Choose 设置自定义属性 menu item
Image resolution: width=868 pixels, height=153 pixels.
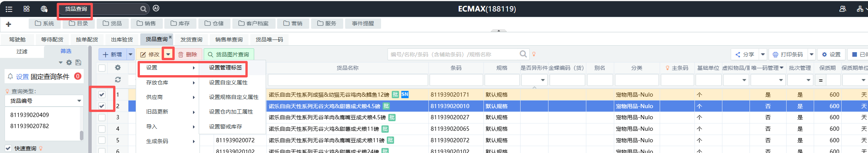(228, 82)
